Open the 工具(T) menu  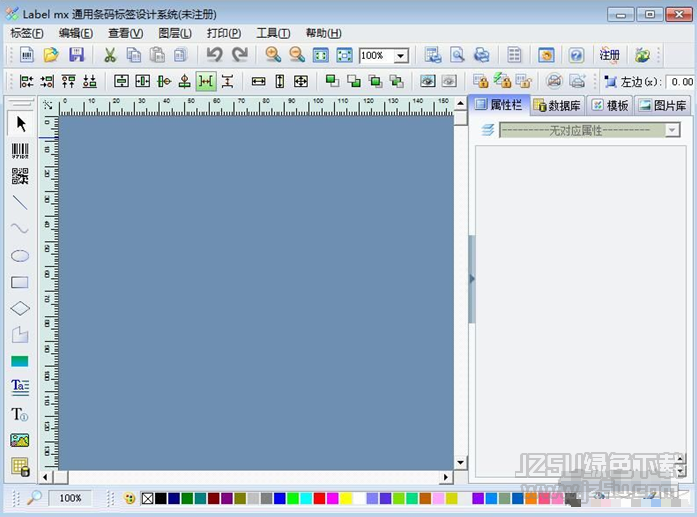coord(273,33)
